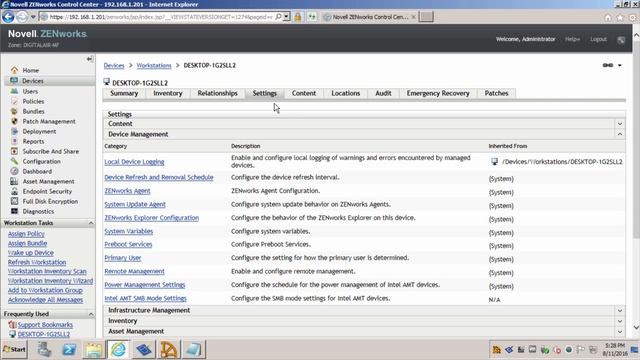Click the Assign Policy task link
This screenshot has width=640, height=360.
(x=26, y=234)
